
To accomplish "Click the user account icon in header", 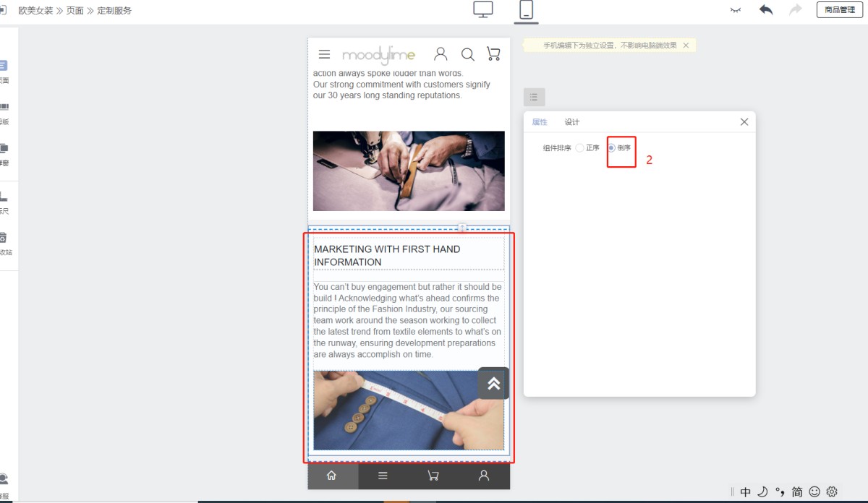I will [441, 54].
